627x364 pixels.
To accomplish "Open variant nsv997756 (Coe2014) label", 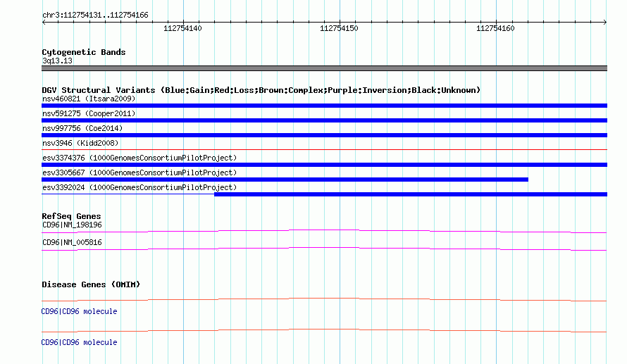I will (x=82, y=128).
